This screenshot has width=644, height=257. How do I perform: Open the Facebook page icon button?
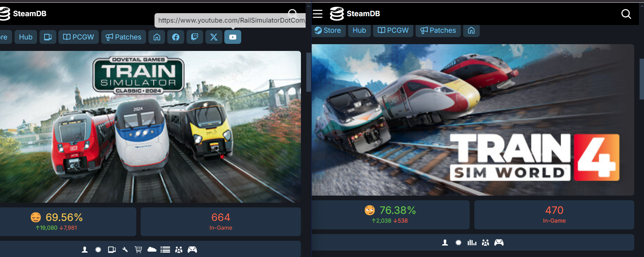(176, 37)
